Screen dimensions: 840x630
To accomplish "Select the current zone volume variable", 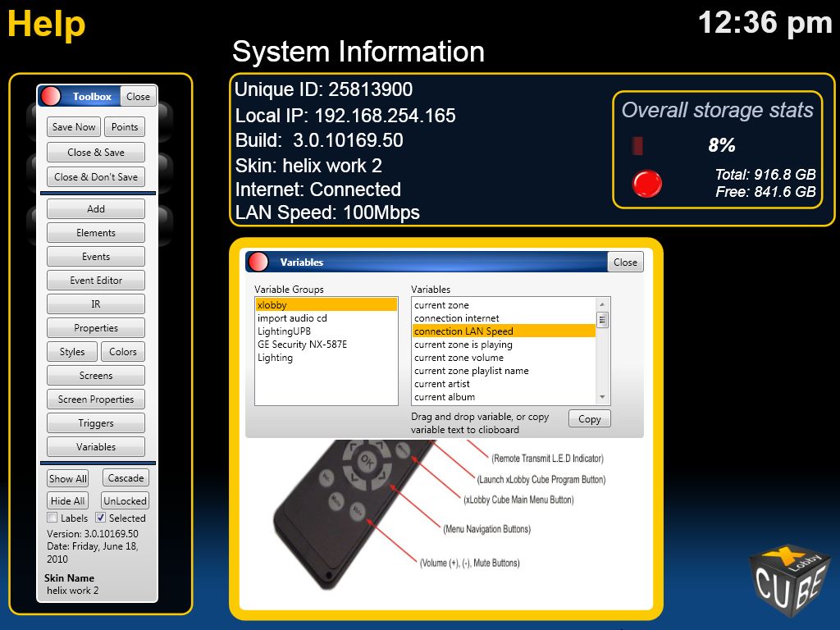I will 504,358.
